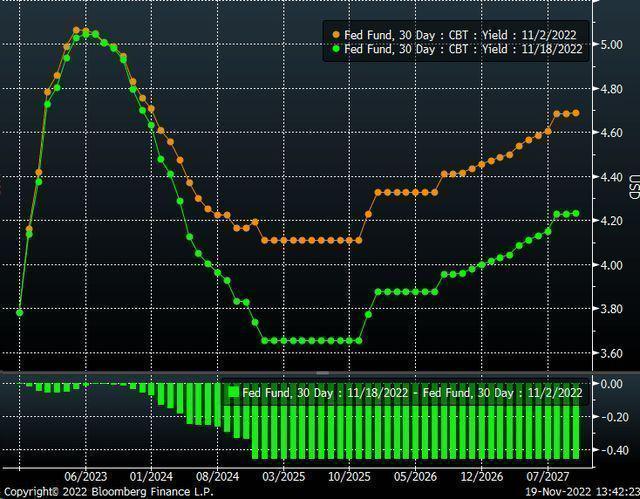The image size is (640, 499).
Task: Click the first green data point at 3.80
Action: pyautogui.click(x=20, y=313)
